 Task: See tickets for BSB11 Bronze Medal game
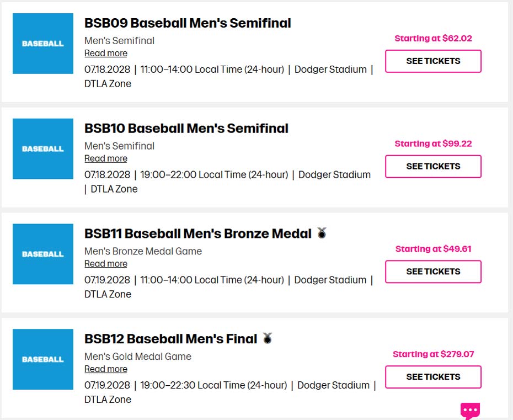tap(433, 272)
